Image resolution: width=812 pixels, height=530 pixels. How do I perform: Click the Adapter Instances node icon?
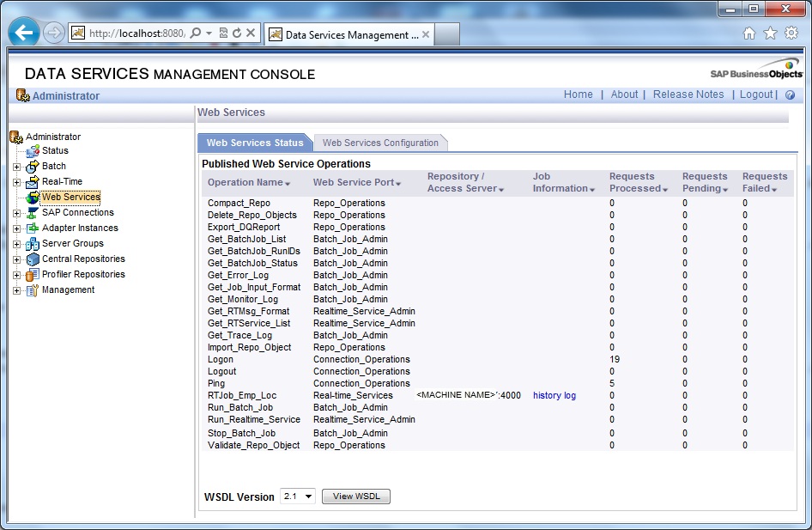(33, 228)
